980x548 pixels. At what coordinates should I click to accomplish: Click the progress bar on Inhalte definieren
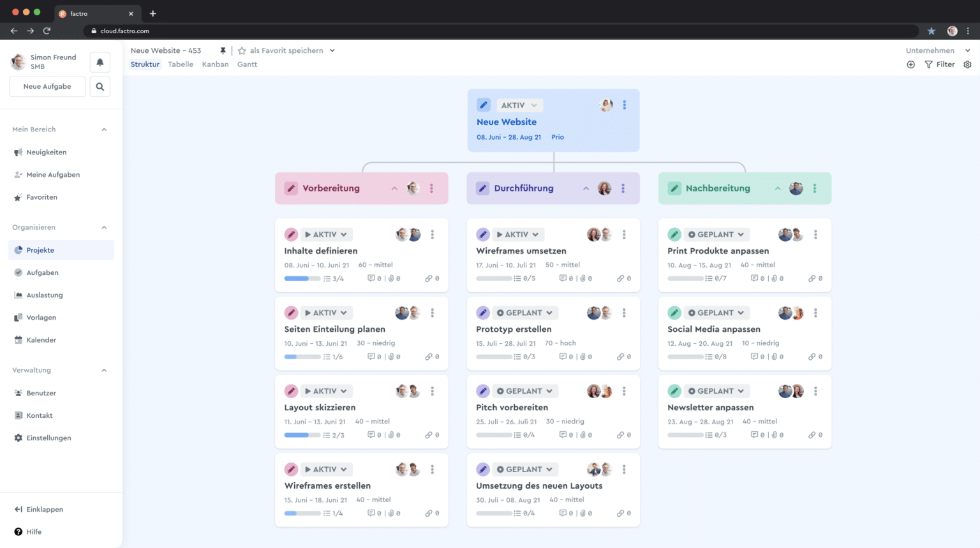(x=302, y=278)
